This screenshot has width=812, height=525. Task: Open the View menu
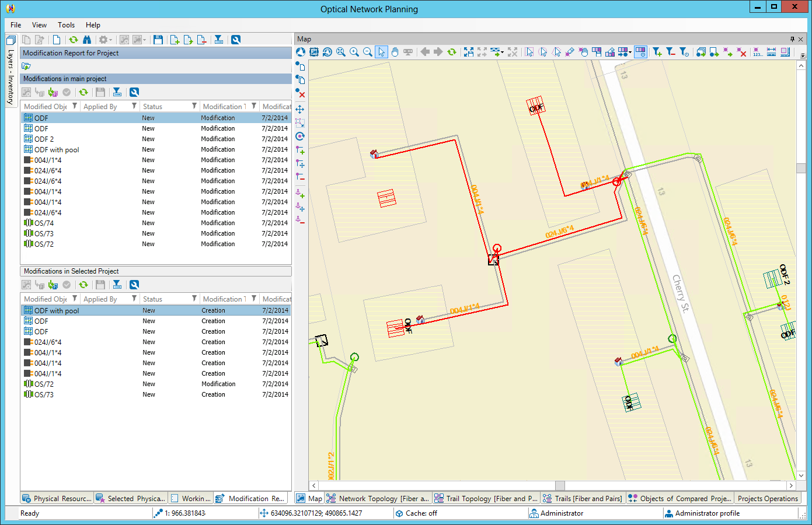(x=39, y=25)
